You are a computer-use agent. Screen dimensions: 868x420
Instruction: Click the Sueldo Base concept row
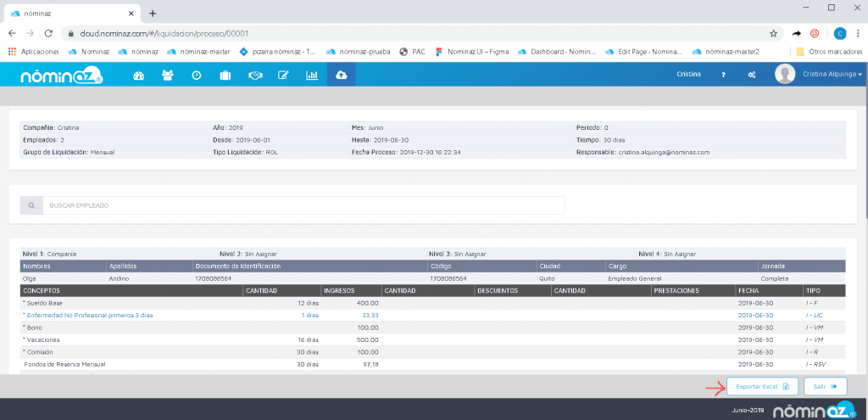[x=433, y=304]
